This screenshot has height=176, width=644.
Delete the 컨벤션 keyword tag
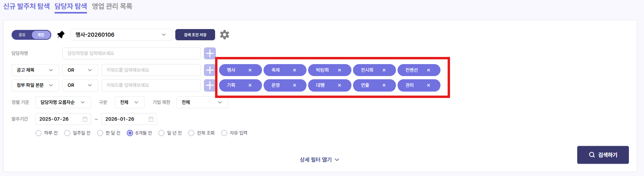pyautogui.click(x=429, y=70)
